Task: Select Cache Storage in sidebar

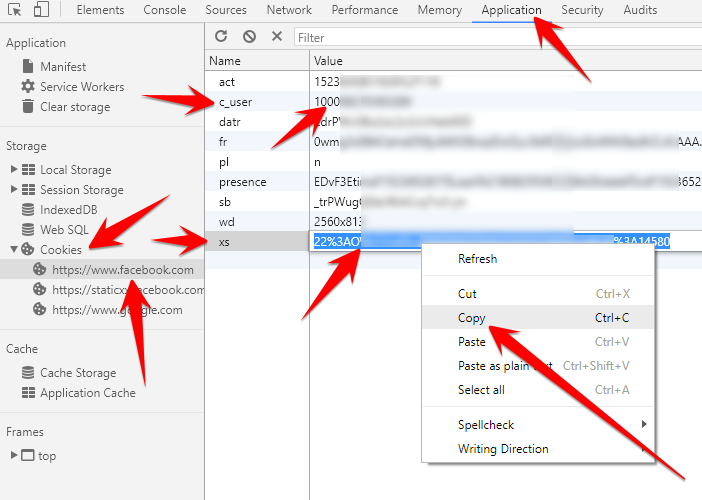Action: tap(78, 373)
